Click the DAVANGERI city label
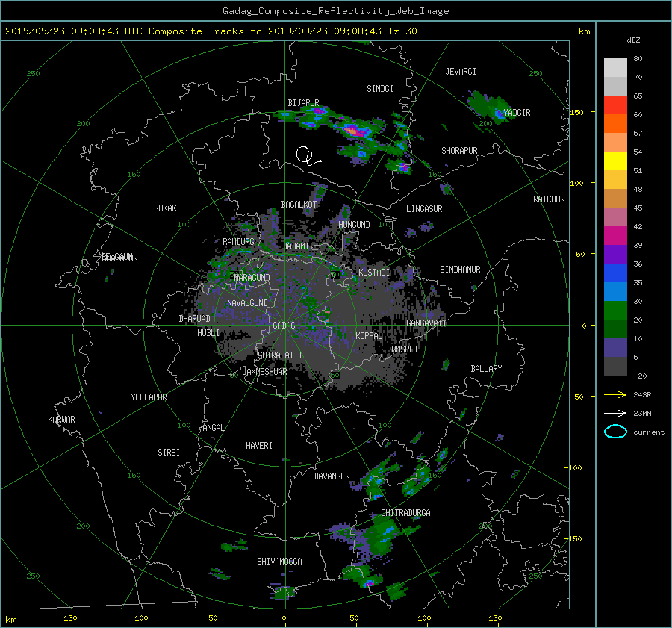Viewport: 672px width, 628px height. pyautogui.click(x=334, y=476)
